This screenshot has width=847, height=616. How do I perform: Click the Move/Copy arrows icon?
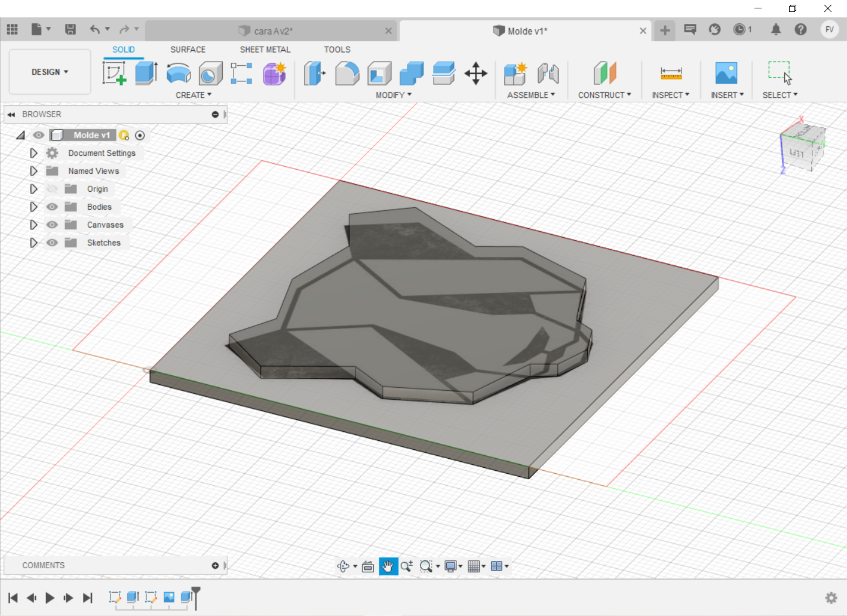pos(475,73)
